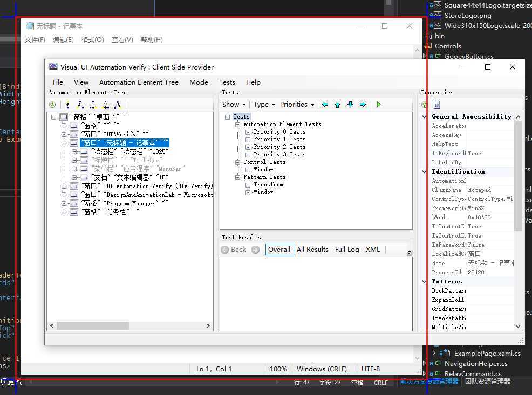This screenshot has width=532, height=395.
Task: Collapse the Automation Element Tests node
Action: (238, 124)
